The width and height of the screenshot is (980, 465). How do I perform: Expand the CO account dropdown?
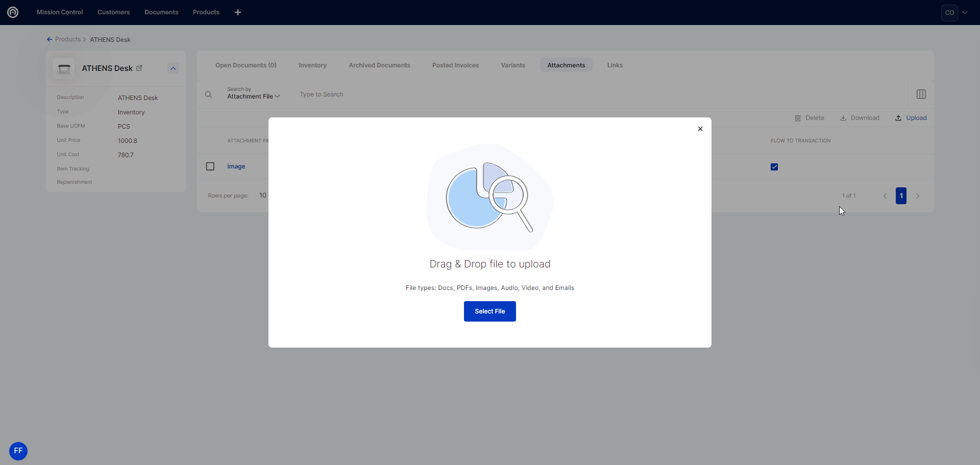click(965, 13)
